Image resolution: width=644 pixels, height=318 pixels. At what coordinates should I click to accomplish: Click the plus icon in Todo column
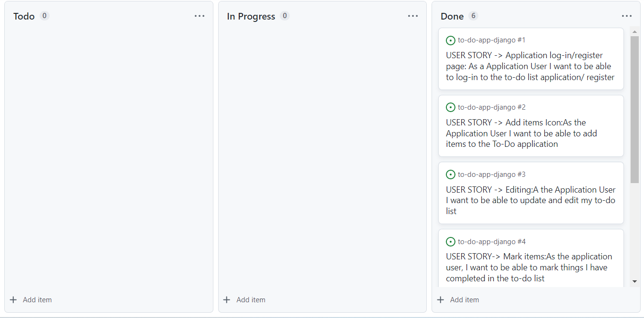pos(13,300)
